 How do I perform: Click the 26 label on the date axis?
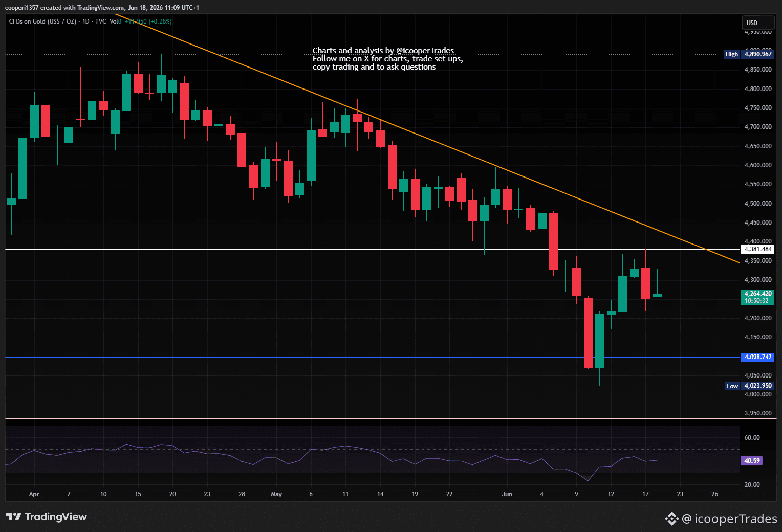pyautogui.click(x=715, y=494)
